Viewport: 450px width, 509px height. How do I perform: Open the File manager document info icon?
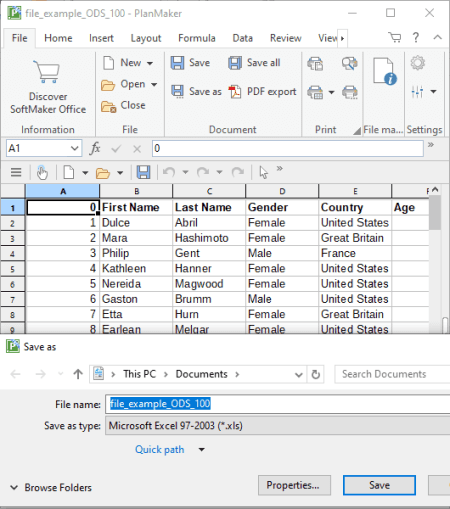coord(384,71)
